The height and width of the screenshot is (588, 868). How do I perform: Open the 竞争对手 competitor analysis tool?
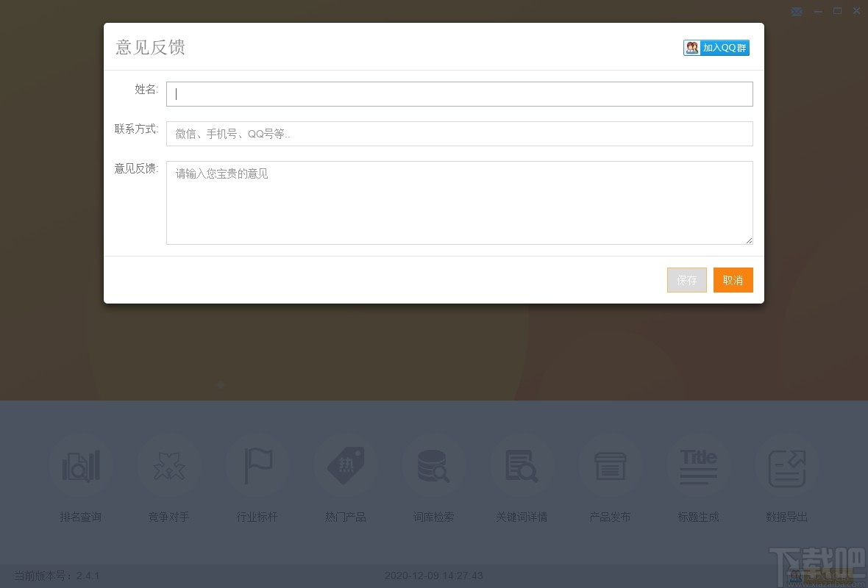pyautogui.click(x=169, y=465)
